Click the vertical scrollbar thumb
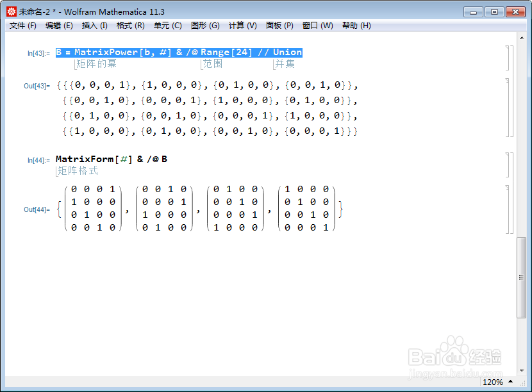Screen dimensions: 532x392 click(x=522, y=278)
